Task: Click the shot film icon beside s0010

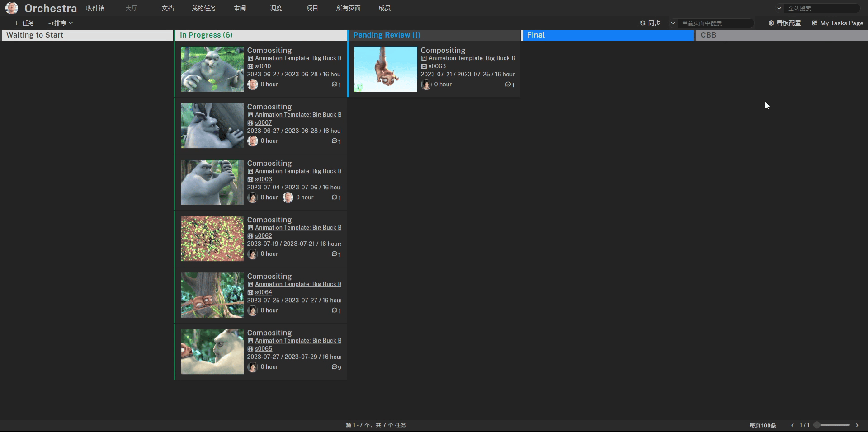Action: pyautogui.click(x=250, y=66)
